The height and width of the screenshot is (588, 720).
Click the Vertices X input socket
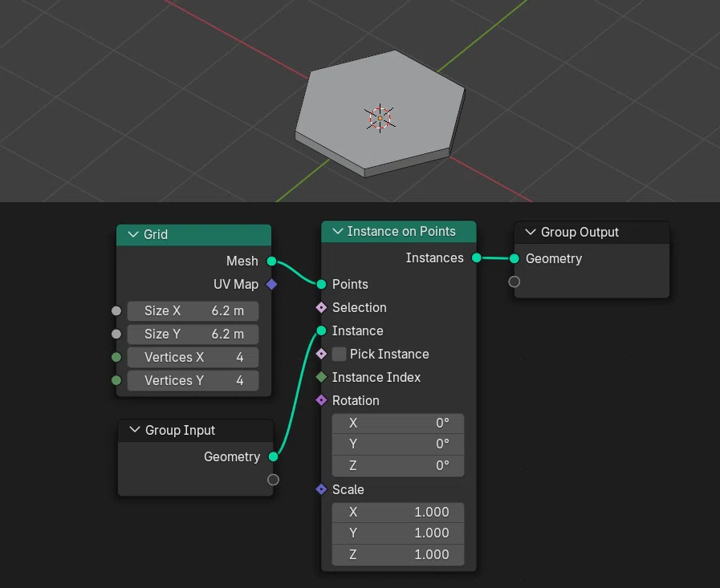(x=116, y=357)
